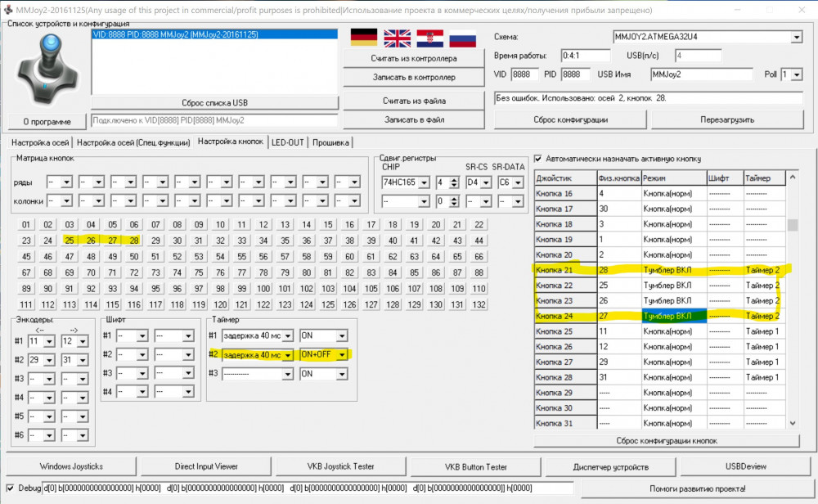This screenshot has height=504, width=818.
Task: Switch to the Настройка осей tab
Action: (x=39, y=142)
